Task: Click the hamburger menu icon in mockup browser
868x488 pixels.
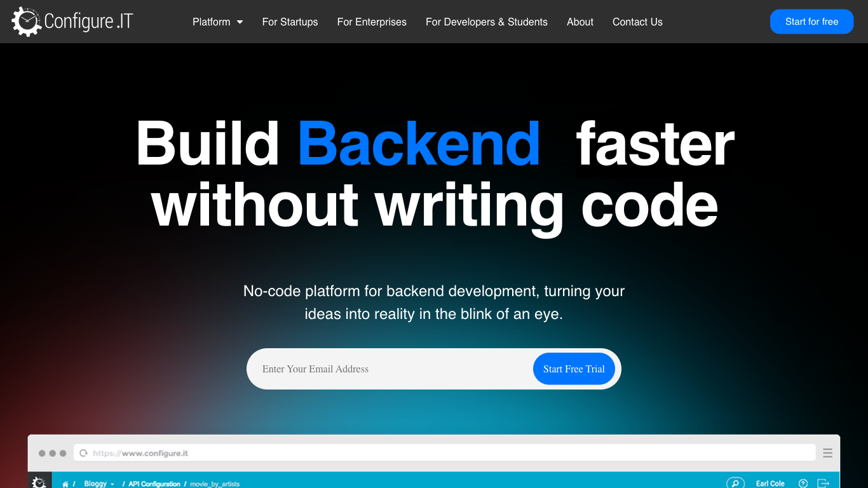Action: [x=827, y=453]
